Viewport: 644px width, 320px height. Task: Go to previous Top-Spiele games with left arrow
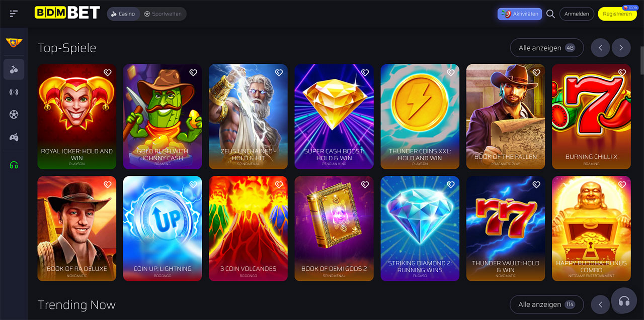[600, 48]
